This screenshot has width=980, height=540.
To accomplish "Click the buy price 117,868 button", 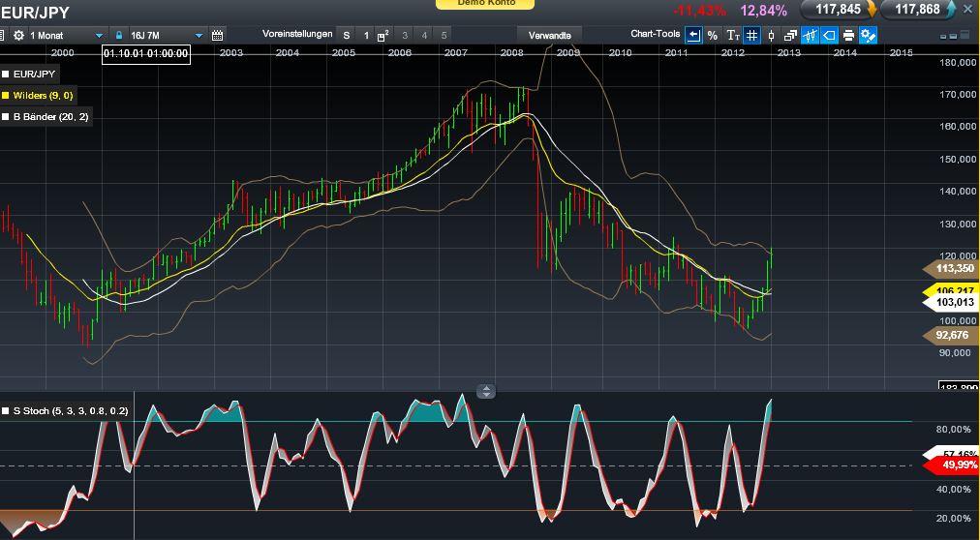I will [x=917, y=10].
